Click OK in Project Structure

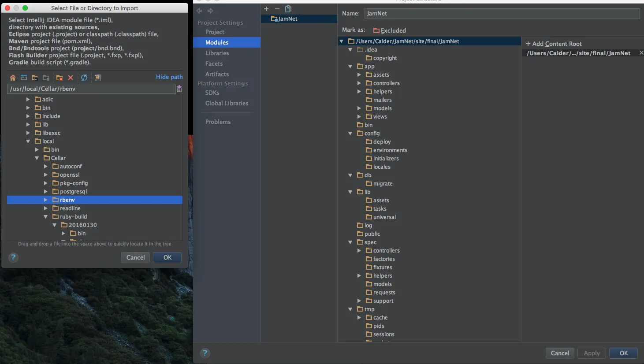[624, 353]
